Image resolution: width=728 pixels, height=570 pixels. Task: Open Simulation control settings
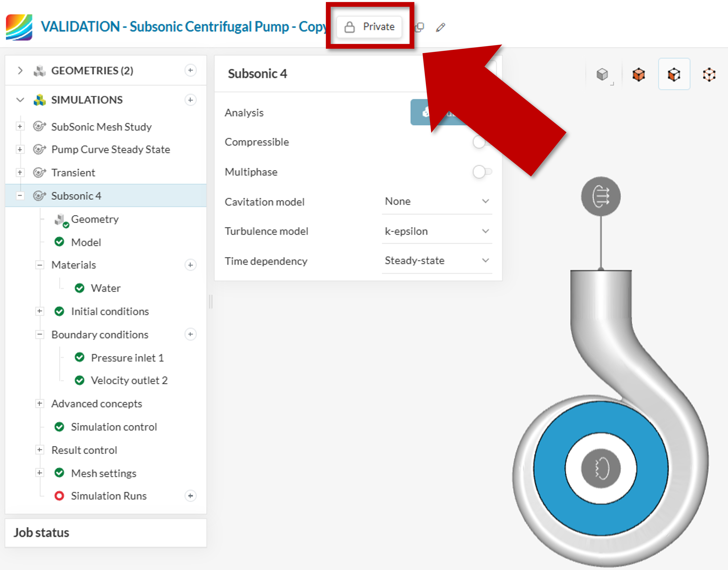coord(114,427)
